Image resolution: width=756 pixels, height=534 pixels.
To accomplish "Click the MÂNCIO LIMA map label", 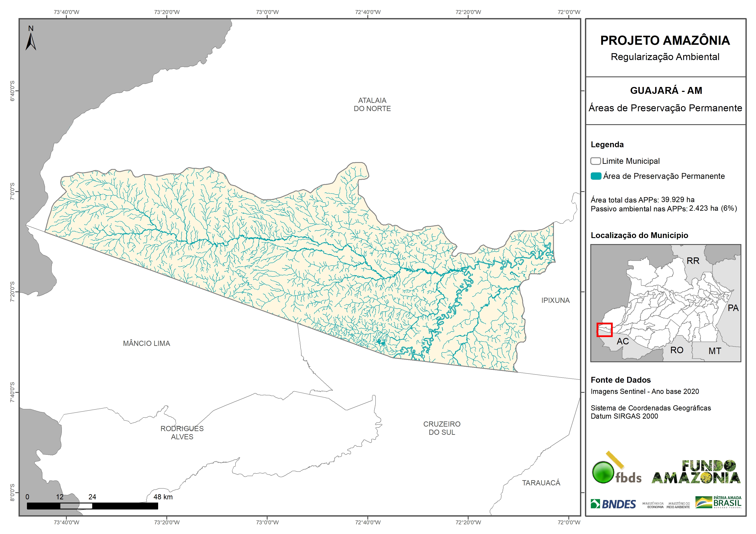I will click(x=147, y=343).
